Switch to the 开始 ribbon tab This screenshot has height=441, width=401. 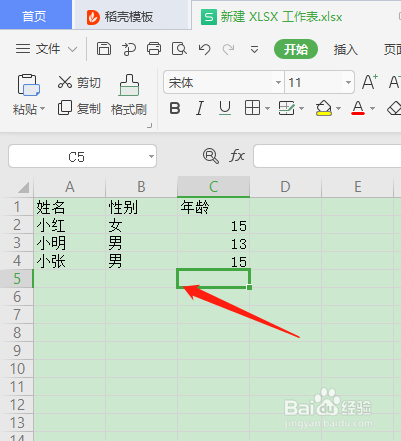pyautogui.click(x=296, y=49)
